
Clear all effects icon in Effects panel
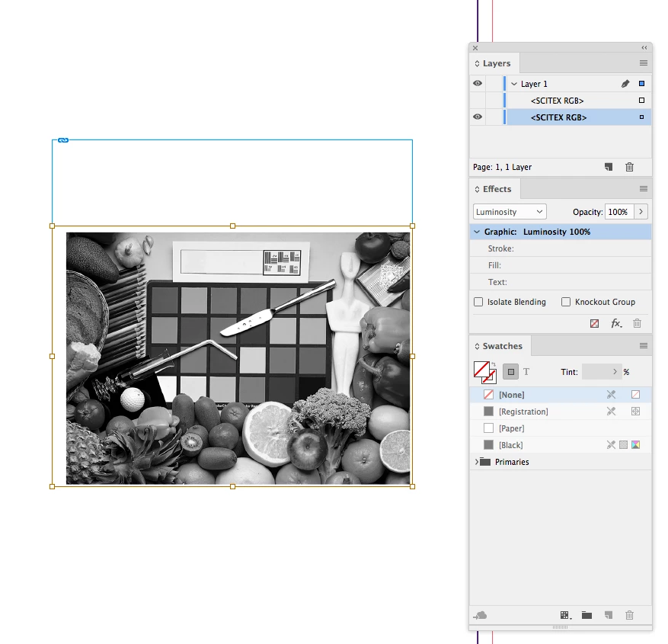[x=594, y=323]
